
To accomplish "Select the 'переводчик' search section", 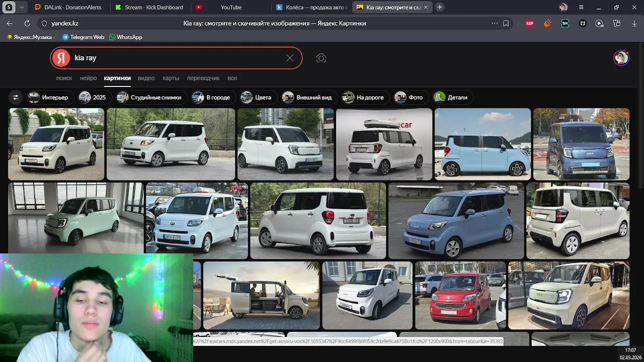I will pos(203,78).
